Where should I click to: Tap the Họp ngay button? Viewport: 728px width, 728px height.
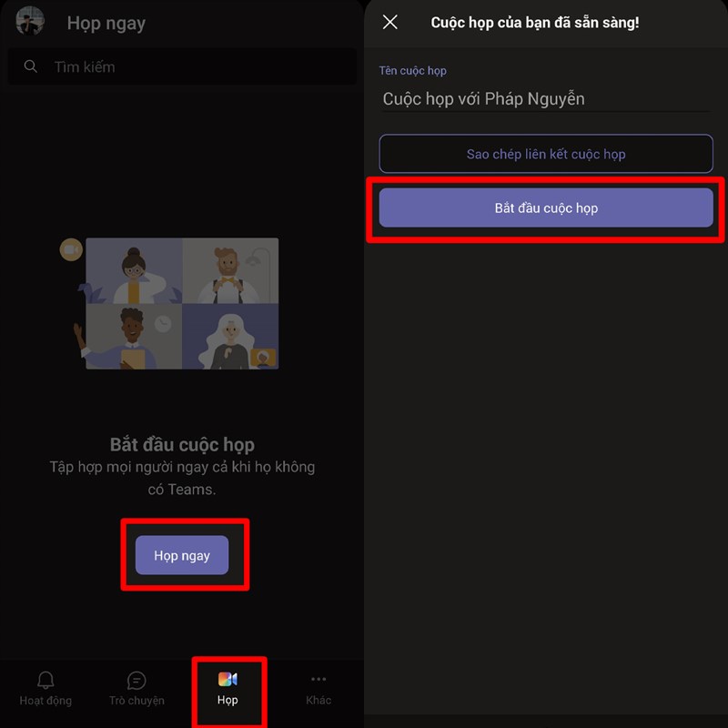coord(182,555)
